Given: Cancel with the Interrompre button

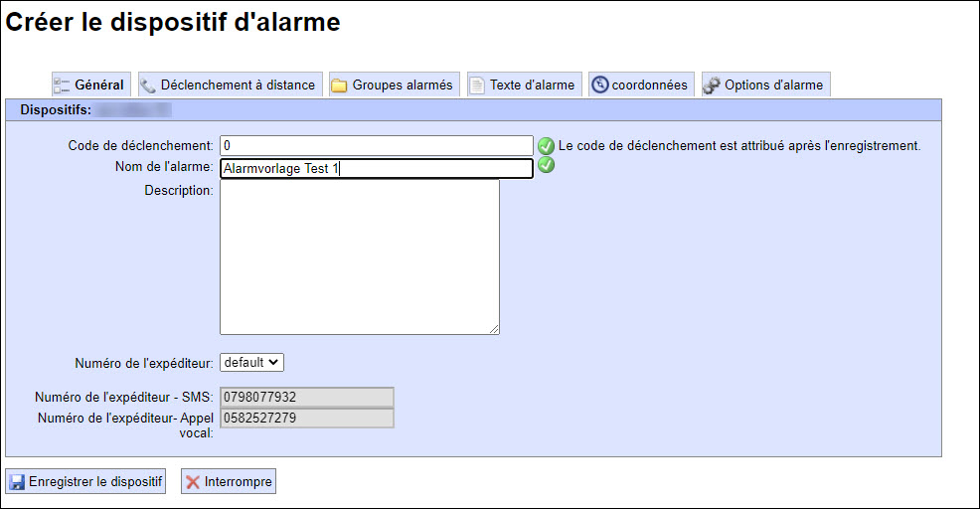Looking at the screenshot, I should pos(229,482).
